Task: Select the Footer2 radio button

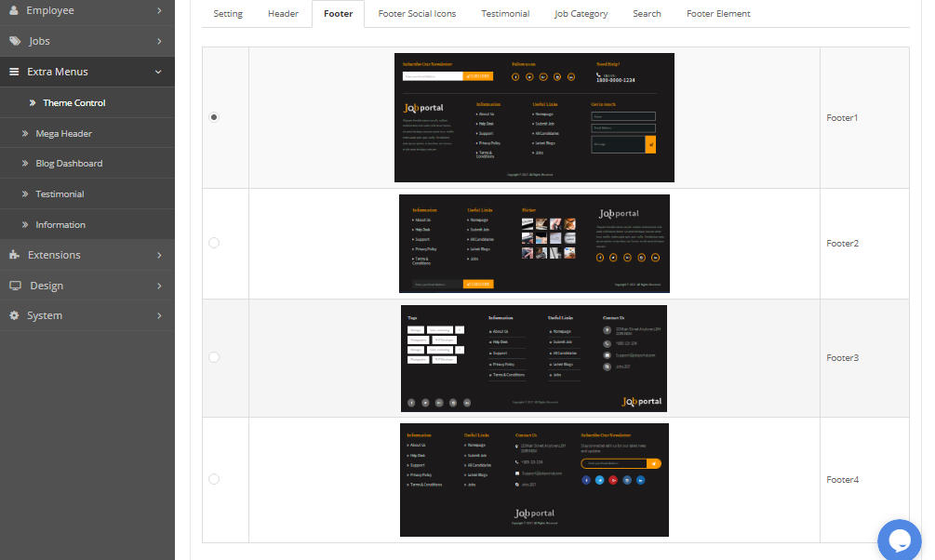Action: [x=214, y=243]
